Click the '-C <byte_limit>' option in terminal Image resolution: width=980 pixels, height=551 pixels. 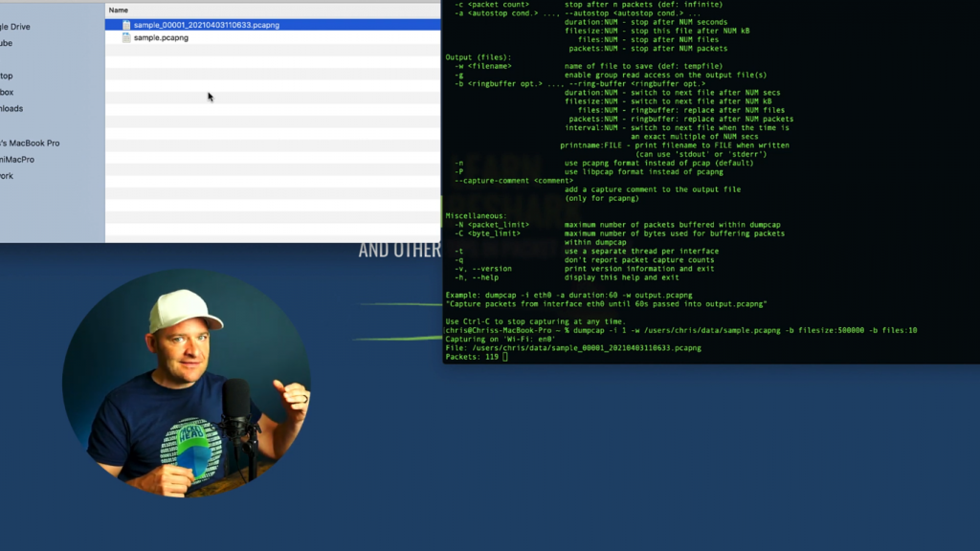tap(487, 233)
